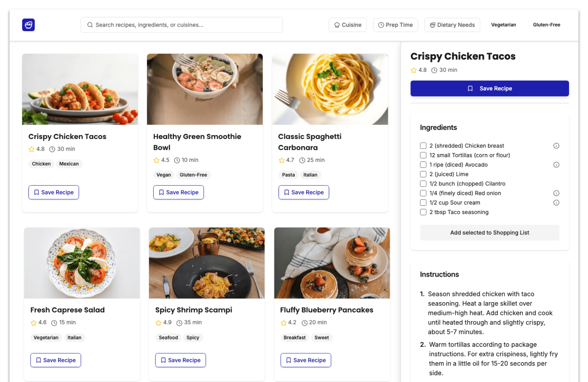Click the info icon next to Sour cream
The width and height of the screenshot is (588, 382).
click(556, 203)
